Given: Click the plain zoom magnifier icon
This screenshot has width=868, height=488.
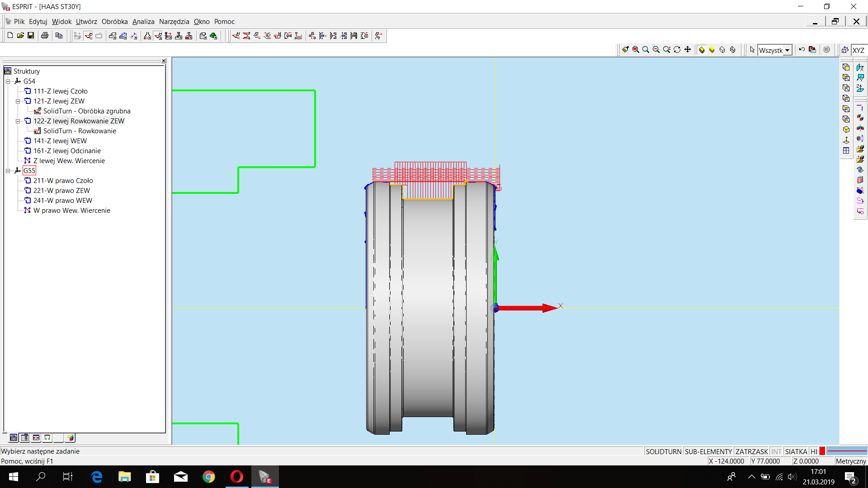Looking at the screenshot, I should [x=646, y=50].
